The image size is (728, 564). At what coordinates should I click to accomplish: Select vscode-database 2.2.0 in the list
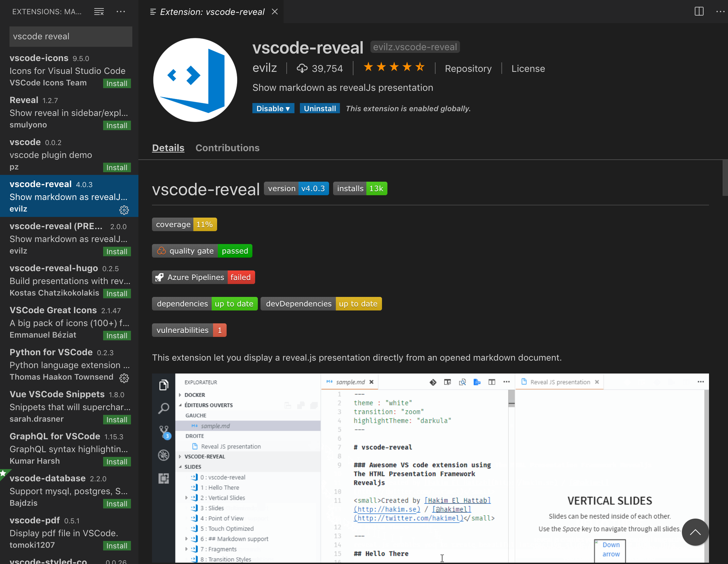click(x=69, y=490)
